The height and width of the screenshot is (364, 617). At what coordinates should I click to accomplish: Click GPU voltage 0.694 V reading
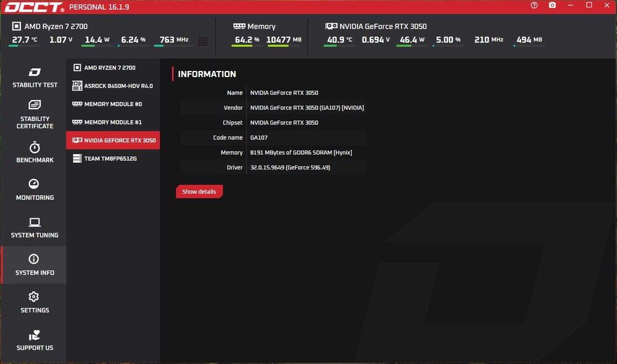click(x=375, y=39)
